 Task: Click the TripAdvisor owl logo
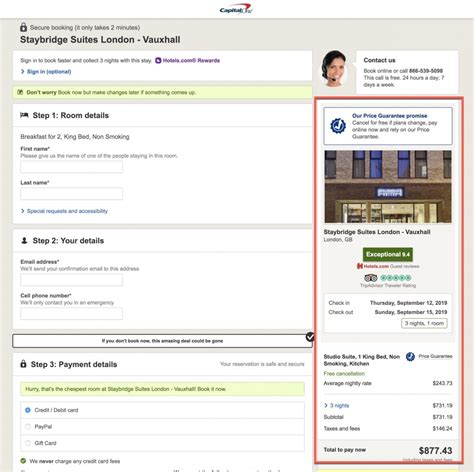pos(370,278)
